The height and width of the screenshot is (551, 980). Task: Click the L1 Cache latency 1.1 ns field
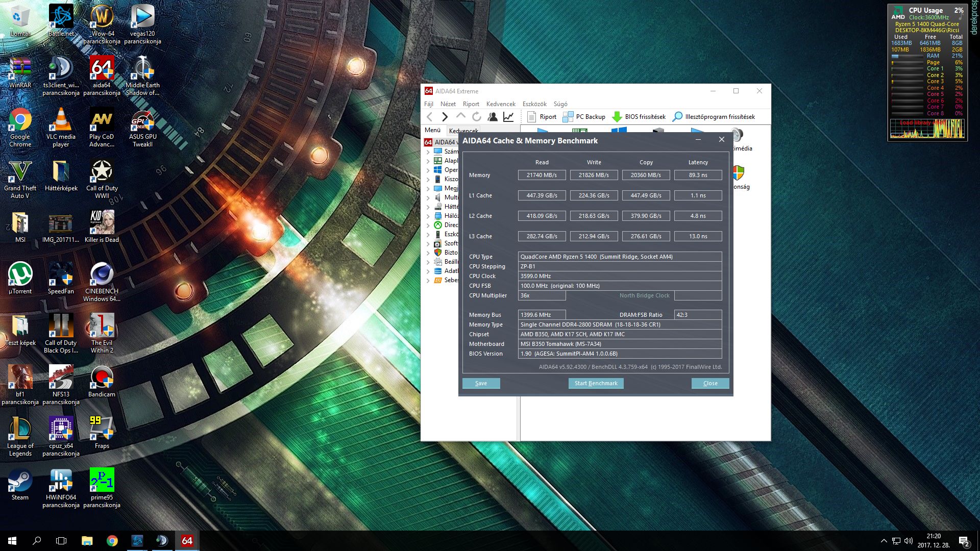pyautogui.click(x=698, y=195)
